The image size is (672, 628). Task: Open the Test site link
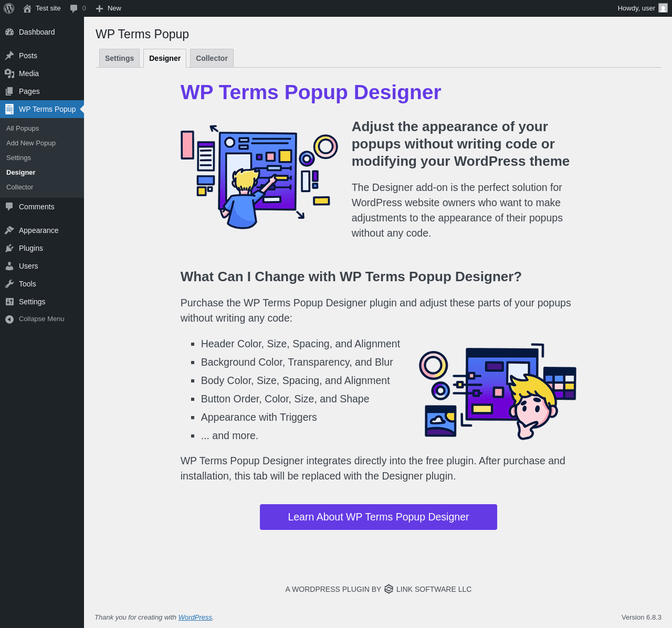pyautogui.click(x=48, y=8)
